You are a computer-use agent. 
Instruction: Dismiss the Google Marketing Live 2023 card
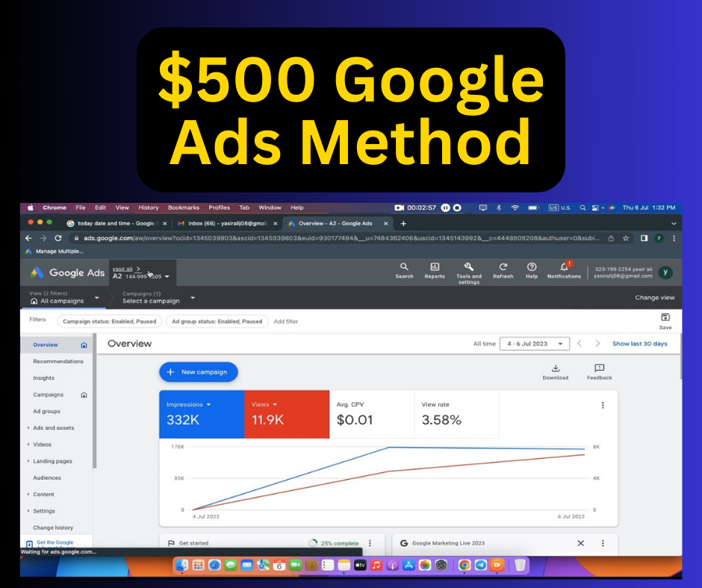[581, 542]
